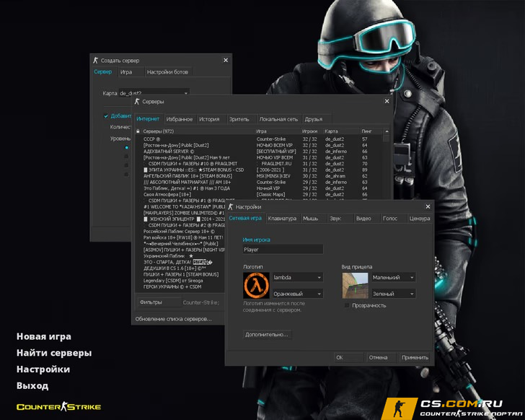Sort servers by the Карта column header
The image size is (525, 420).
[x=340, y=131]
